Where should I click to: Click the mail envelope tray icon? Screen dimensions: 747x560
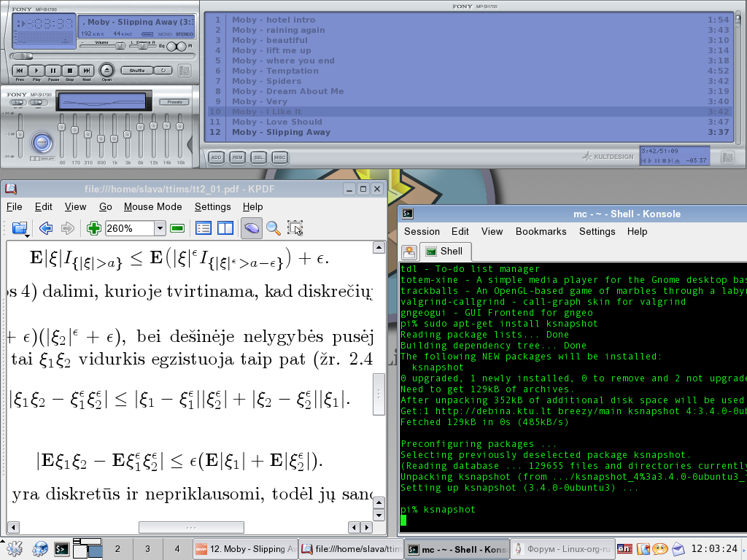tap(678, 549)
